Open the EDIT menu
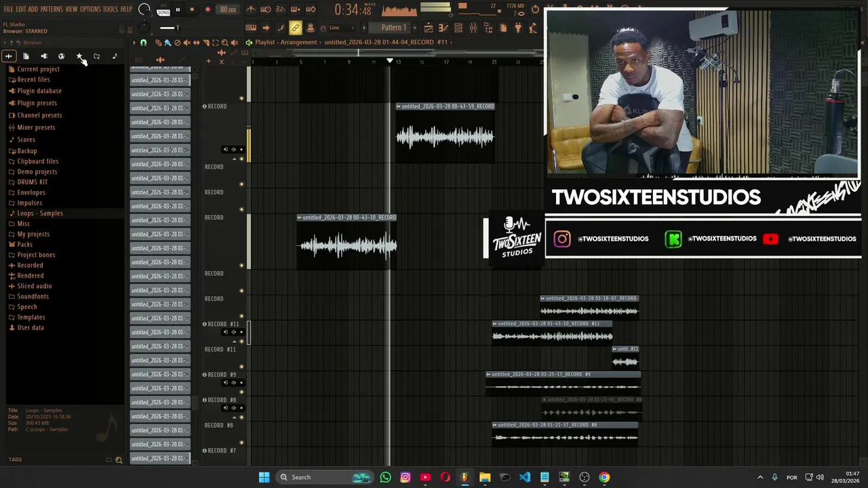The width and height of the screenshot is (868, 488). point(21,9)
